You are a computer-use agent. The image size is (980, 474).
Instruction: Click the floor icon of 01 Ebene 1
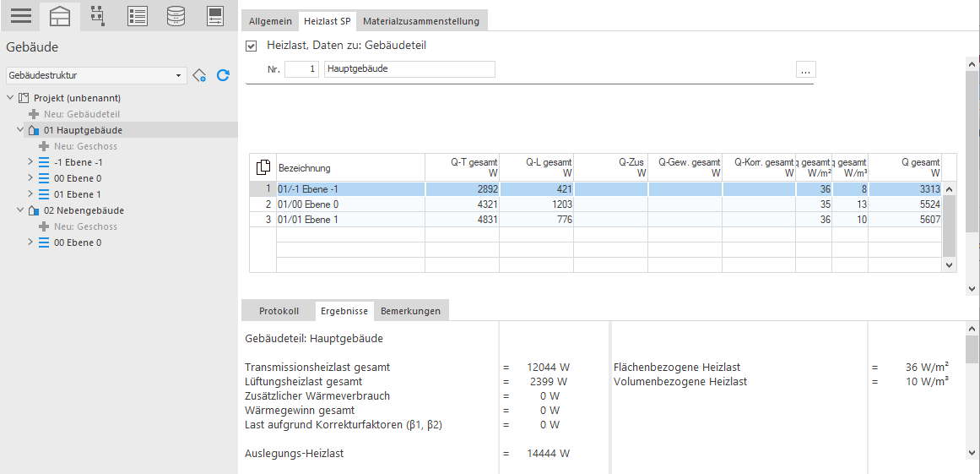point(44,194)
